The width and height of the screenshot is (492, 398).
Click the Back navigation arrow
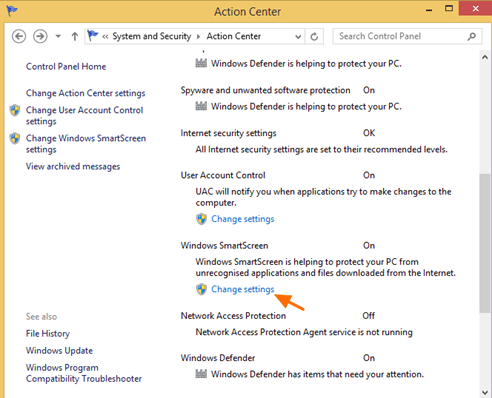[x=19, y=36]
